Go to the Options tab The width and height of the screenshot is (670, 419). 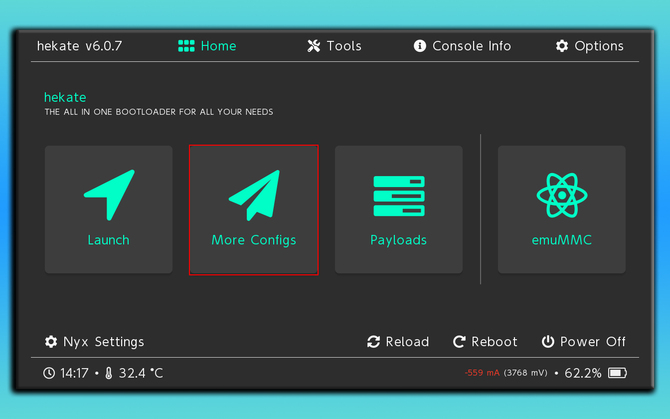tap(589, 46)
